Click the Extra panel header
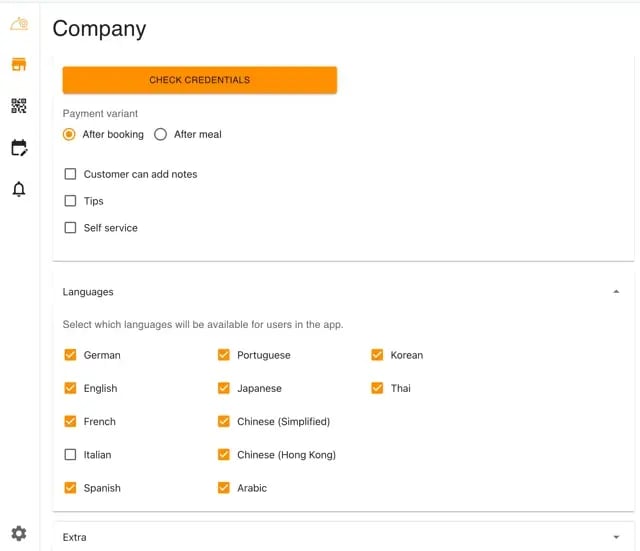This screenshot has height=551, width=640. 300,537
